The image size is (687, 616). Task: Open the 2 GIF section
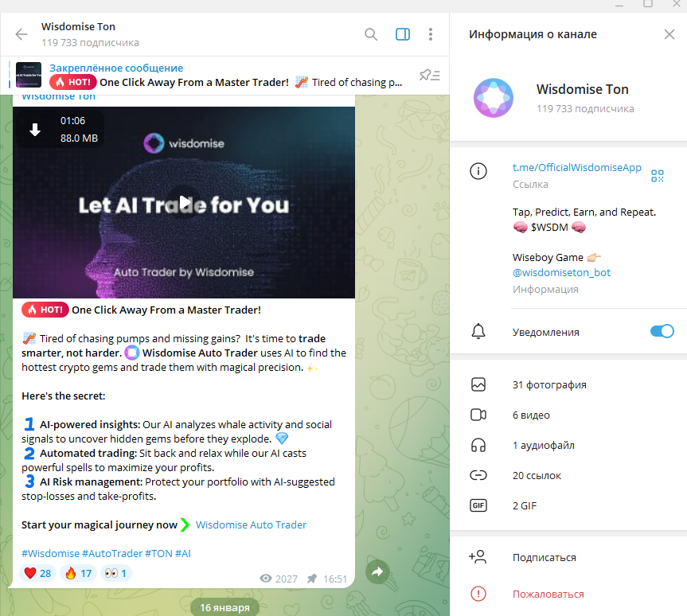pyautogui.click(x=568, y=505)
